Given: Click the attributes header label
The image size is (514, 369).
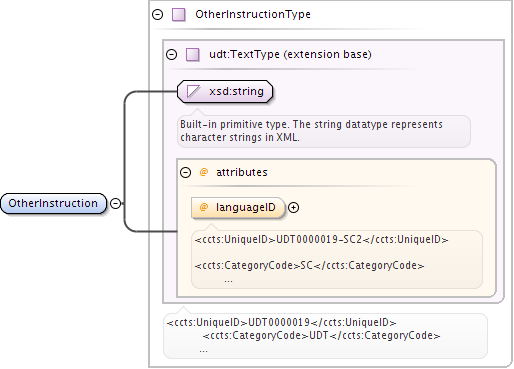Looking at the screenshot, I should click(x=242, y=172).
